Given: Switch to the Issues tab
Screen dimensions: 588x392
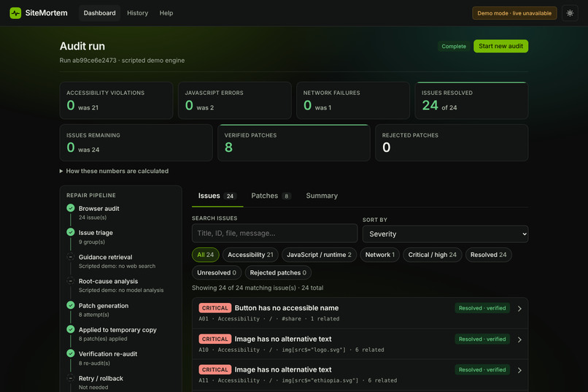Looking at the screenshot, I should pyautogui.click(x=217, y=196).
